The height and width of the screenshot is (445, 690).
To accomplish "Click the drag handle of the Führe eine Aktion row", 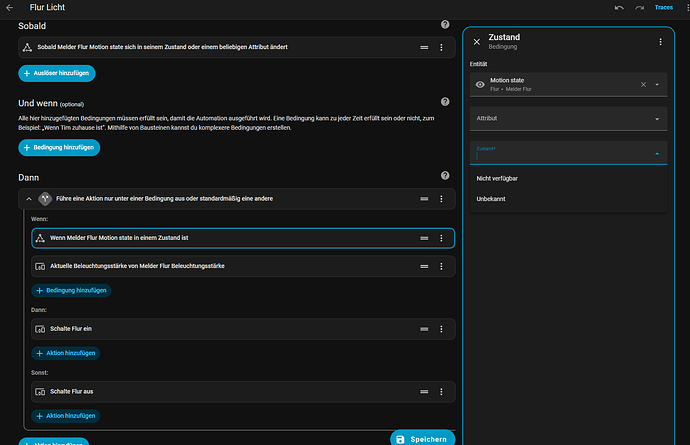I will (x=424, y=199).
